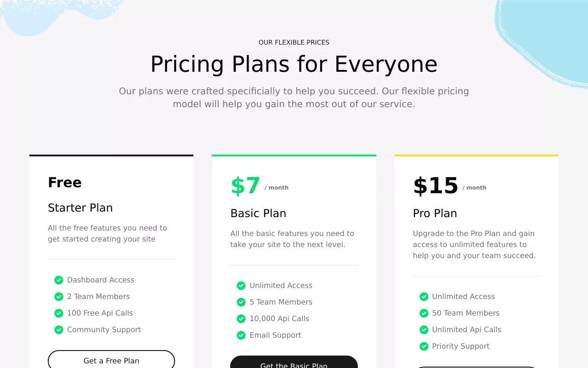Click the check icon next to 50 Team Members
This screenshot has width=588, height=368.
point(424,313)
